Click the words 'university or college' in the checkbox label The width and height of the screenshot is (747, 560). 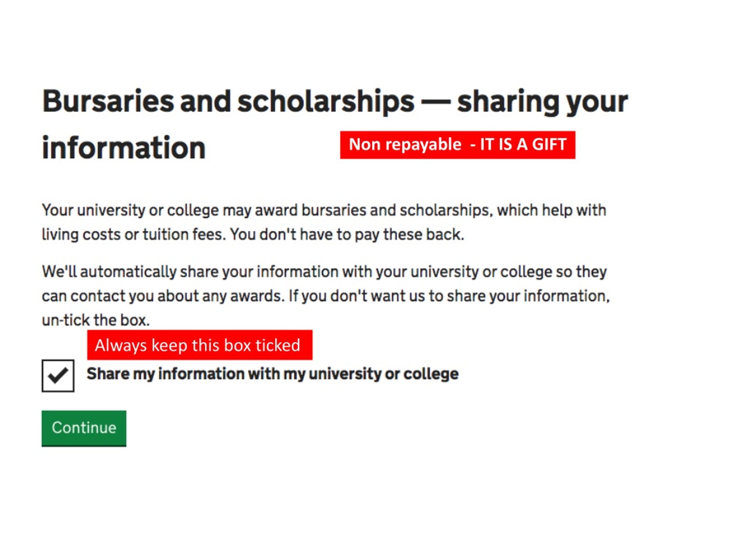click(x=384, y=374)
